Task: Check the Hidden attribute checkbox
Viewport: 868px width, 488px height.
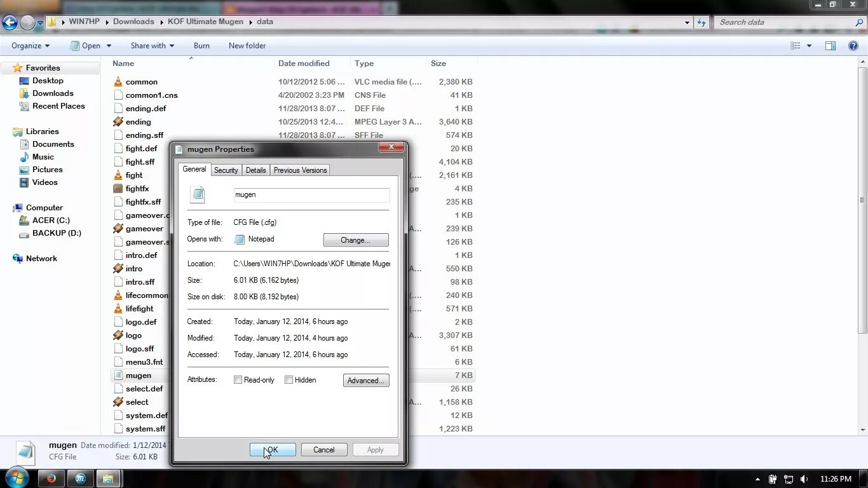Action: click(288, 380)
